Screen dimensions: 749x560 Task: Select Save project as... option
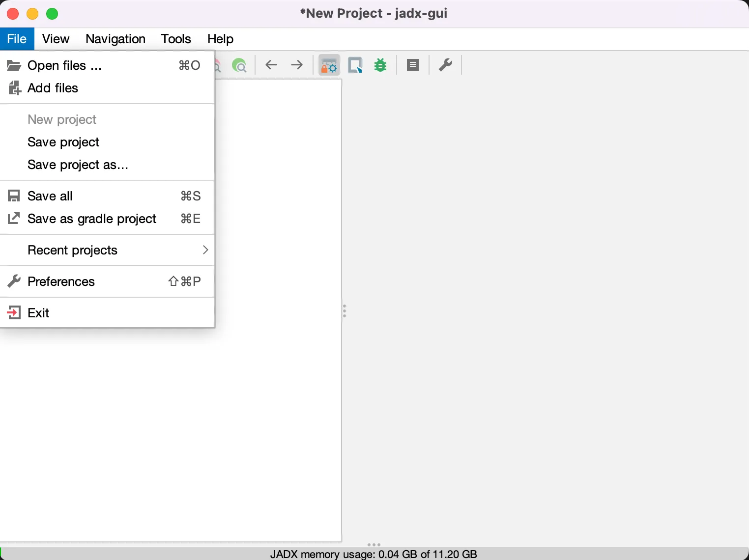78,165
